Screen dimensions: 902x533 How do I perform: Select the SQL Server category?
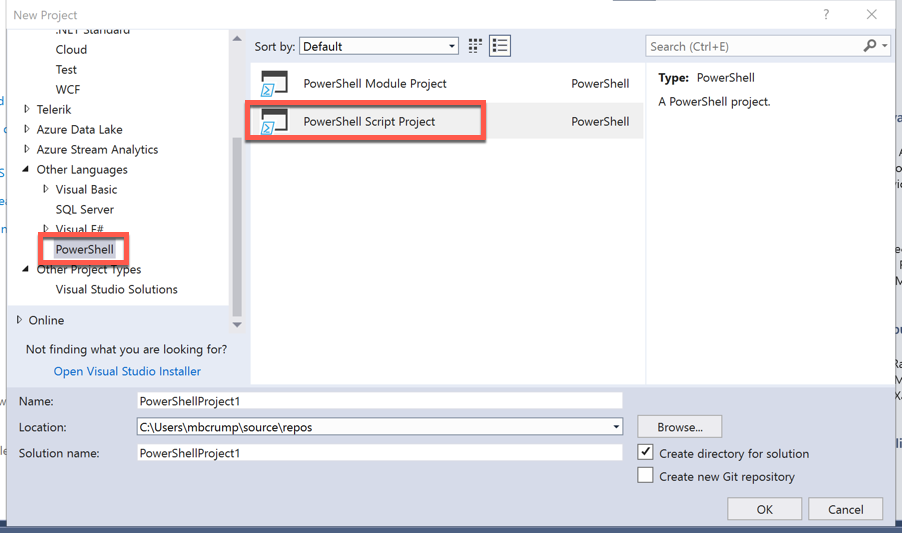85,209
